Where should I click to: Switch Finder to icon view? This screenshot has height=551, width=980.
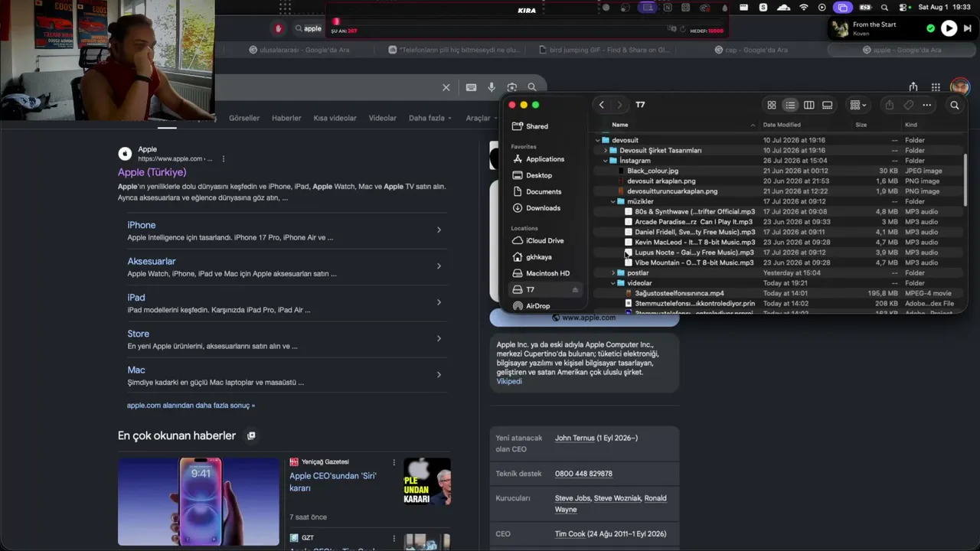[772, 105]
